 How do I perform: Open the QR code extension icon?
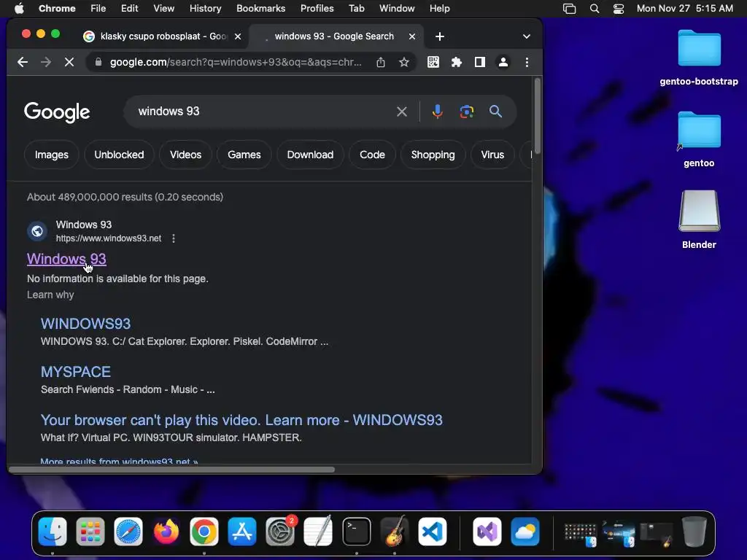[x=433, y=62]
